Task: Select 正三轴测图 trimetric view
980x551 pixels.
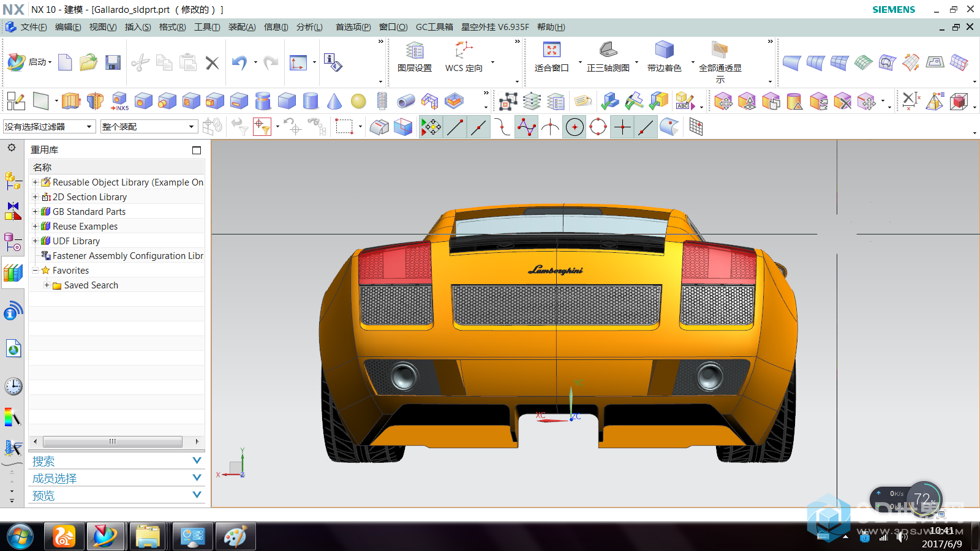Action: [608, 58]
